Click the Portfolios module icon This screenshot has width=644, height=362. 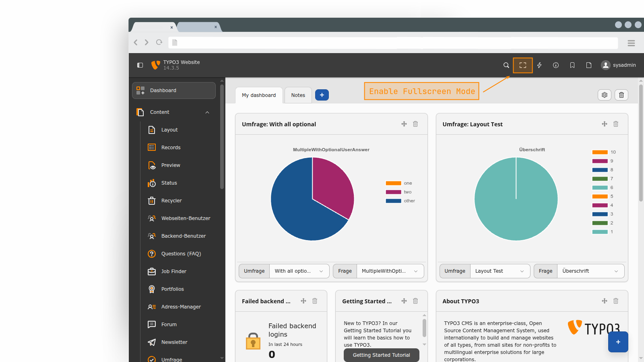point(152,289)
